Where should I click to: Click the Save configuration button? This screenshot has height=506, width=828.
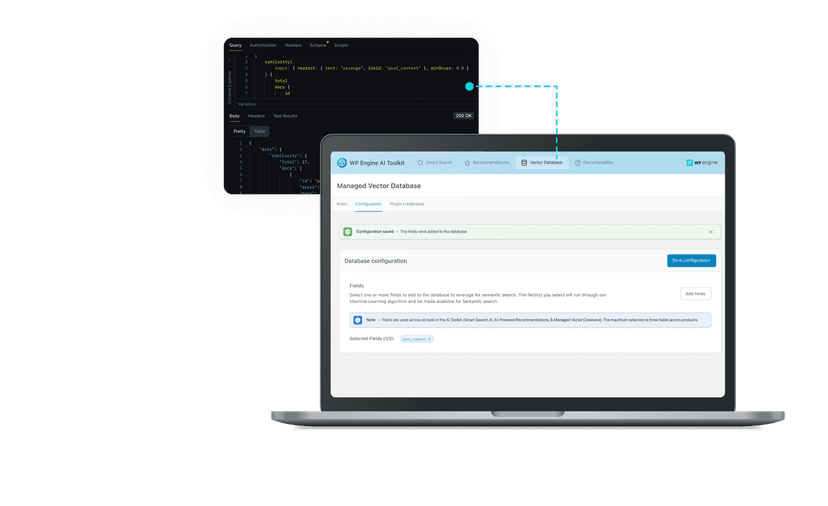click(691, 260)
